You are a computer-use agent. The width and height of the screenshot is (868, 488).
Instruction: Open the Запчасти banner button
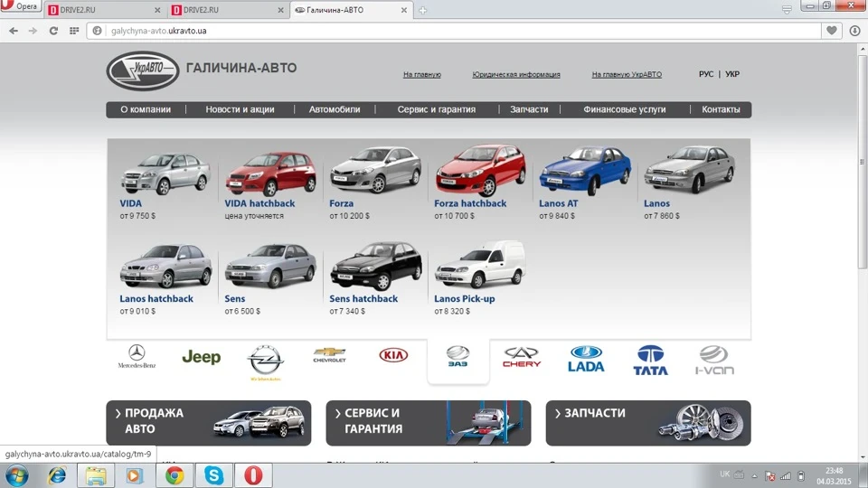[648, 423]
